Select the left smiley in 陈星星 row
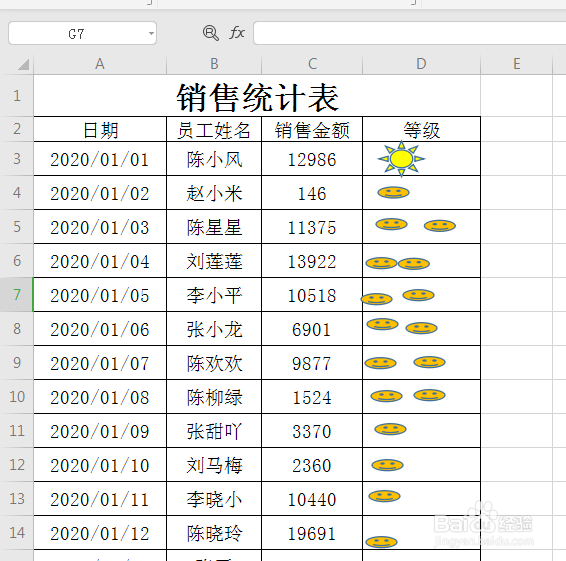 point(392,224)
